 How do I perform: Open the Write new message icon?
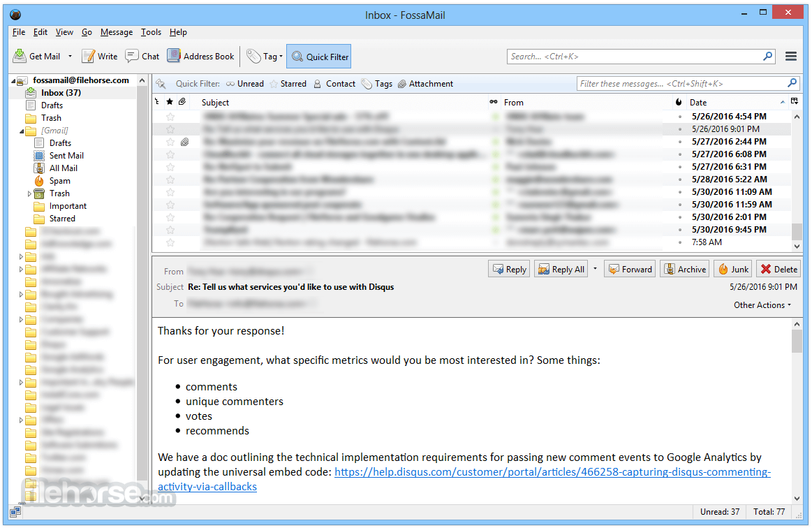(99, 57)
